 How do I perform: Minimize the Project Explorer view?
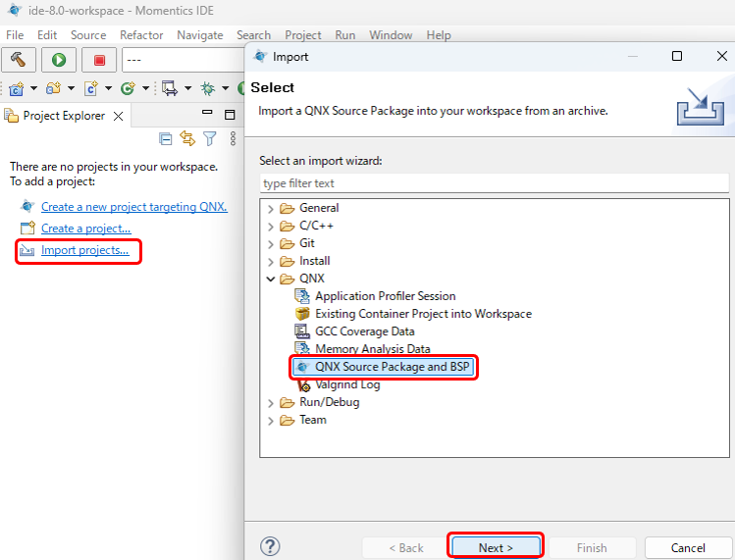207,113
